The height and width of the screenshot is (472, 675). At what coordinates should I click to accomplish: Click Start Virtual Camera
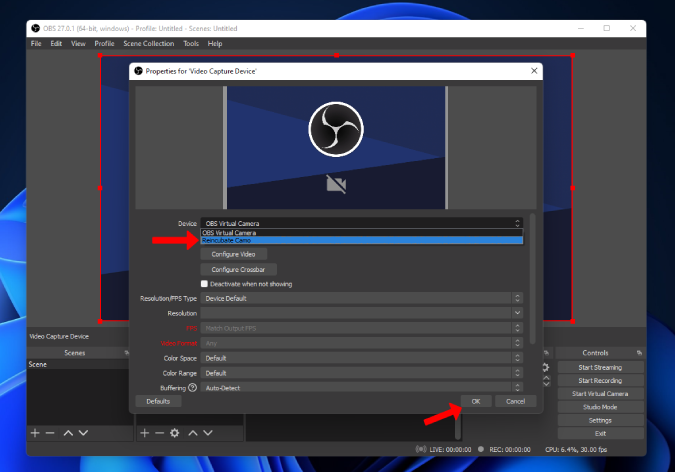pyautogui.click(x=600, y=394)
